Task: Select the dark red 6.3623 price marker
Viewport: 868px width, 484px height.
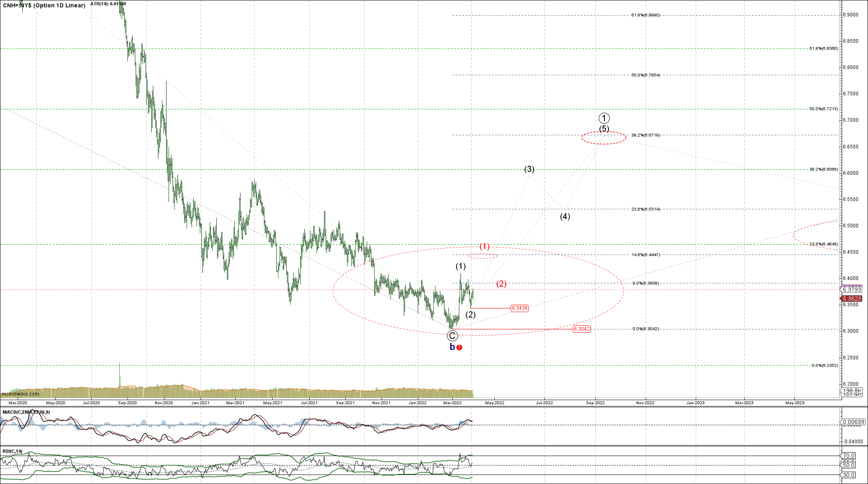Action: point(853,299)
